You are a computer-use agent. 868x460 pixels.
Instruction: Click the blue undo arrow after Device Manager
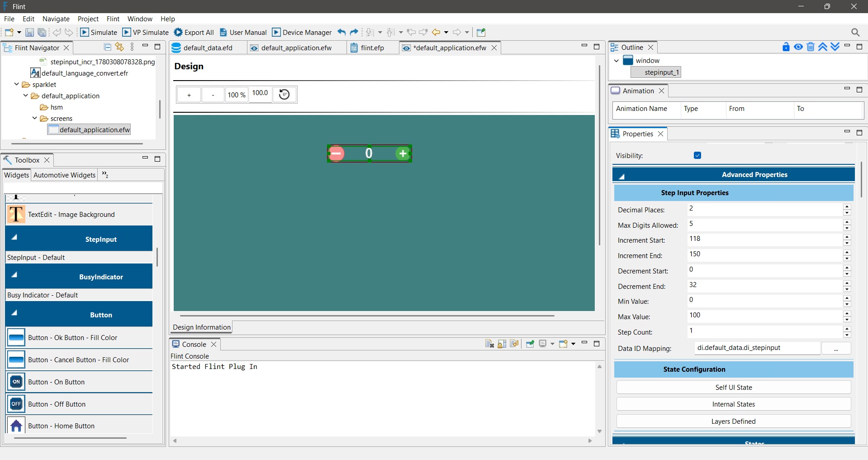point(342,32)
